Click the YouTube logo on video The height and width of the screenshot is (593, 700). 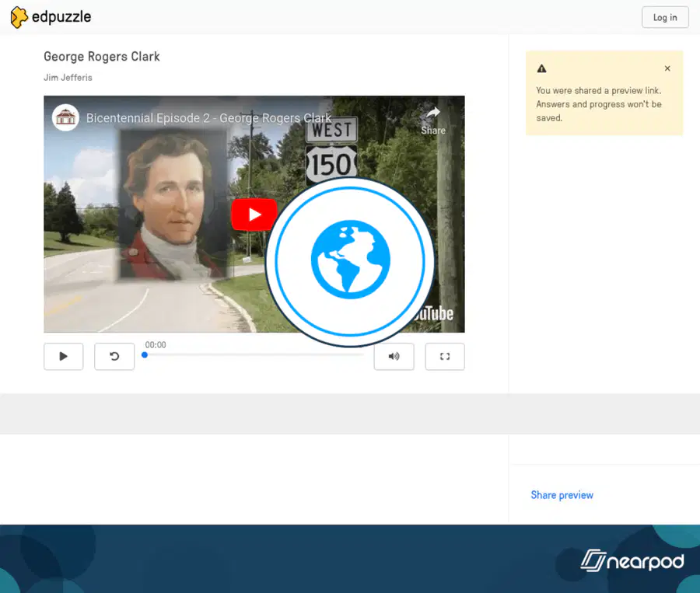pyautogui.click(x=432, y=313)
